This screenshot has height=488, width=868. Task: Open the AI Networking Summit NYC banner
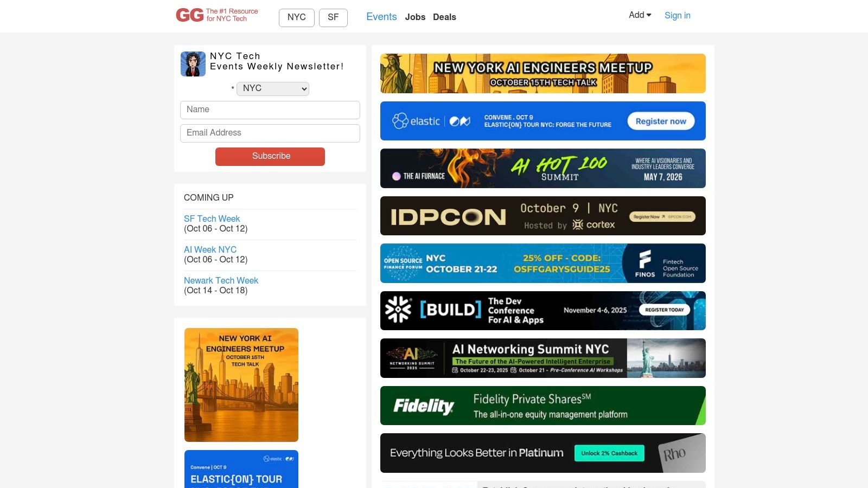[543, 358]
